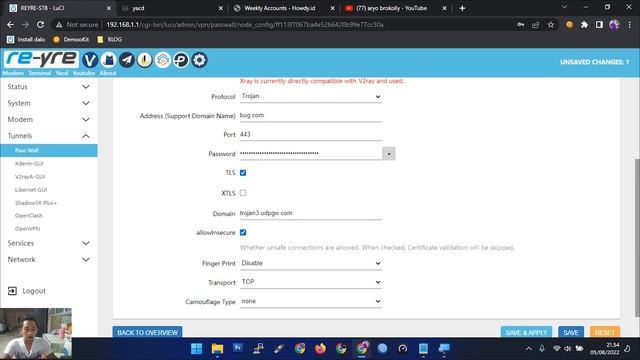Select Pass Wall in the sidebar
The width and height of the screenshot is (640, 360).
coord(49,150)
